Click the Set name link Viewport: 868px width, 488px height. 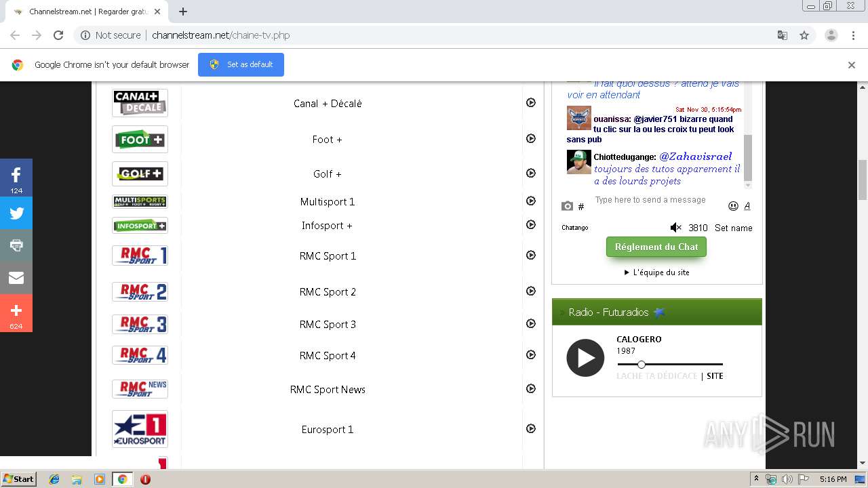point(733,228)
